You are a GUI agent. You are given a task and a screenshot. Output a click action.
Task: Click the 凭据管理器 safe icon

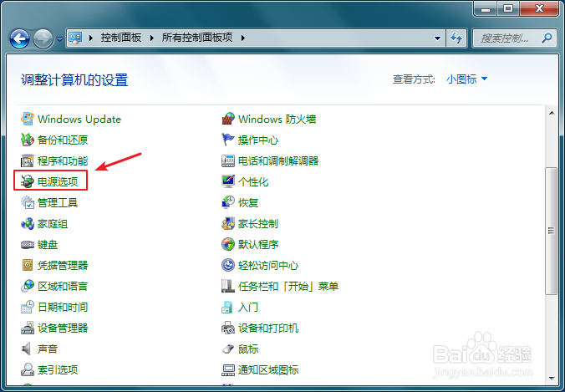[28, 265]
